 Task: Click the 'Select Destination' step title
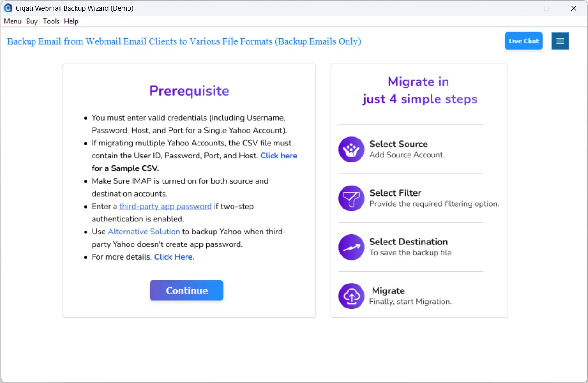pyautogui.click(x=408, y=242)
